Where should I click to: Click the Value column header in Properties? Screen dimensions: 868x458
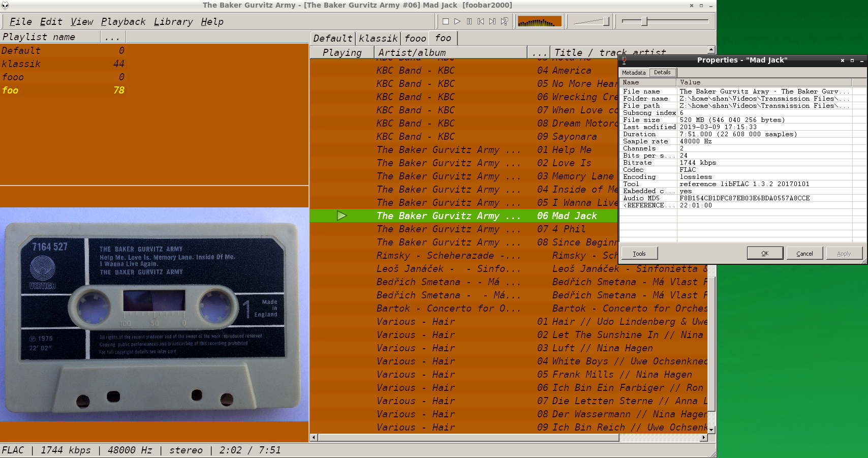[x=765, y=82]
